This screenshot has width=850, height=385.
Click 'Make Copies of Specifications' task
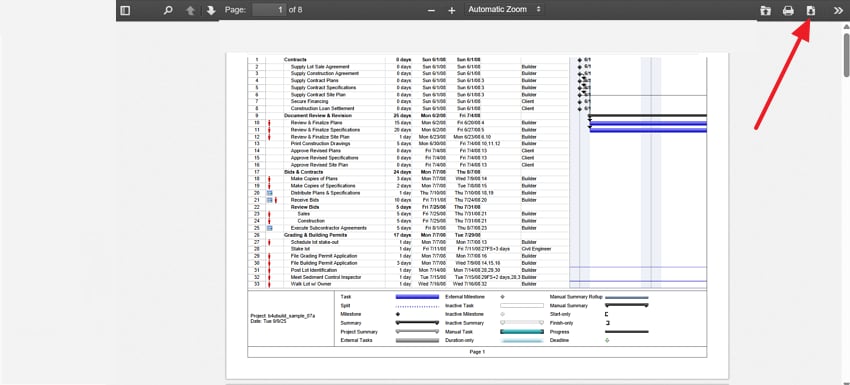coord(322,185)
